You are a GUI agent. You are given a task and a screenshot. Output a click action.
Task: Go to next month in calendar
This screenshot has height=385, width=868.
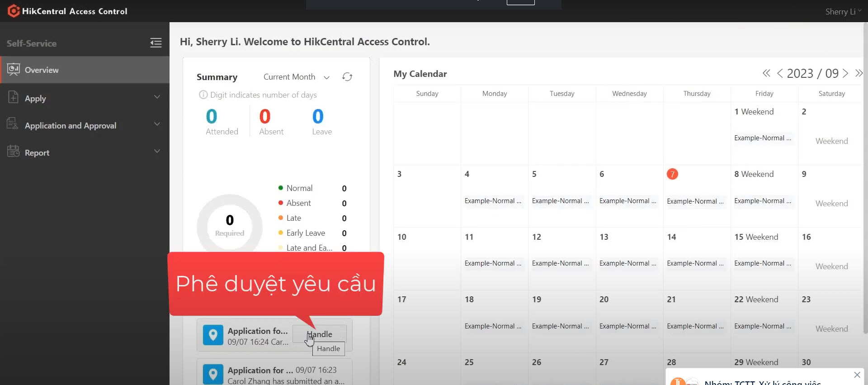click(x=845, y=73)
